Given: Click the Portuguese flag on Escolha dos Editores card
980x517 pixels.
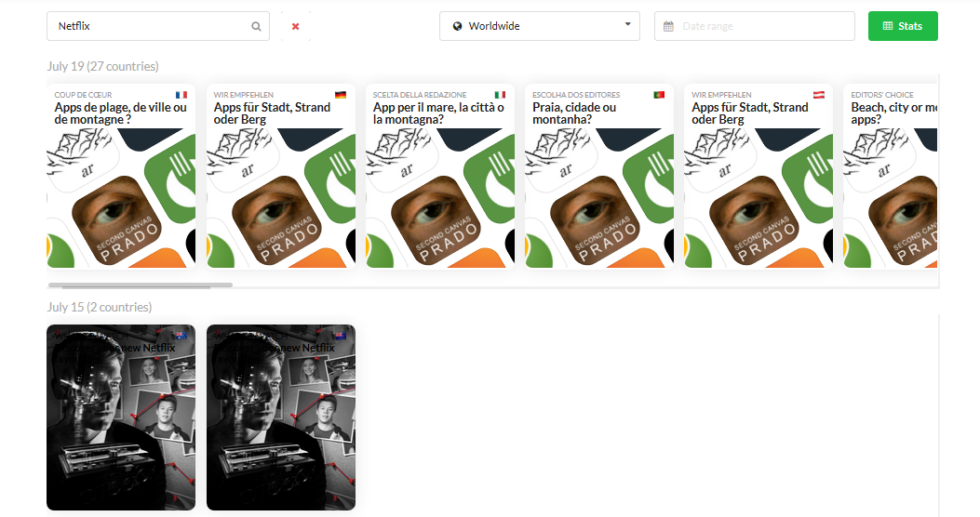Looking at the screenshot, I should point(659,95).
